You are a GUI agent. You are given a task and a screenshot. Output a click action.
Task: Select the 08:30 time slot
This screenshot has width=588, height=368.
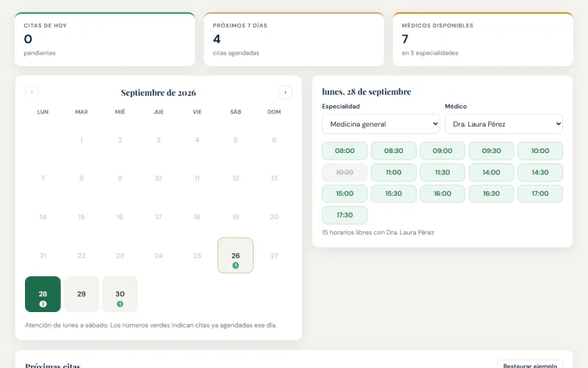point(393,151)
